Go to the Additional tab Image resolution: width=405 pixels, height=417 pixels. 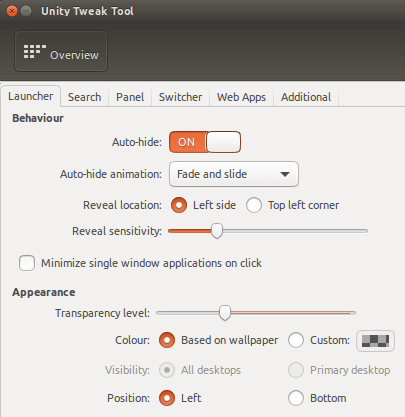[x=306, y=97]
